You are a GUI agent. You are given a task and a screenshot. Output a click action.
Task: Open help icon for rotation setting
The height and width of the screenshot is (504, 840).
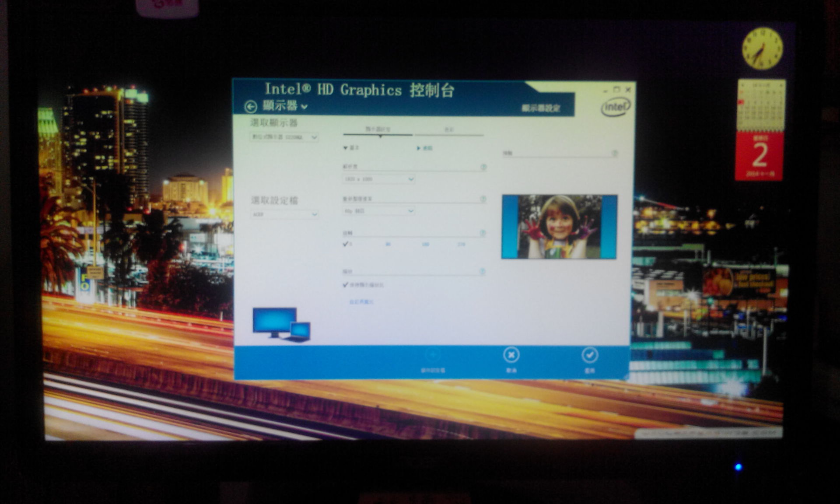click(x=483, y=233)
